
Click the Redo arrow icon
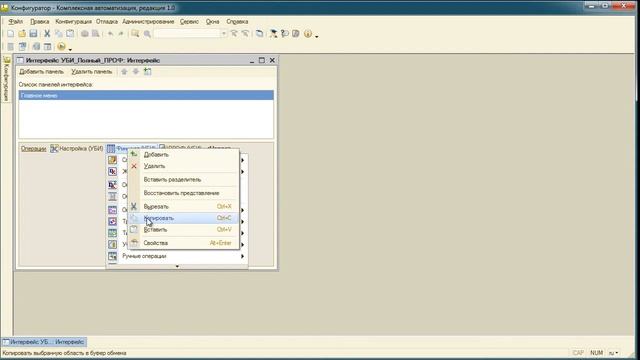click(x=121, y=34)
